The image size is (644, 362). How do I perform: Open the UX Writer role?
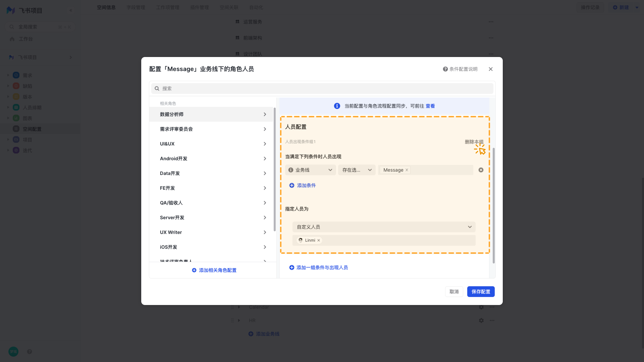point(211,232)
